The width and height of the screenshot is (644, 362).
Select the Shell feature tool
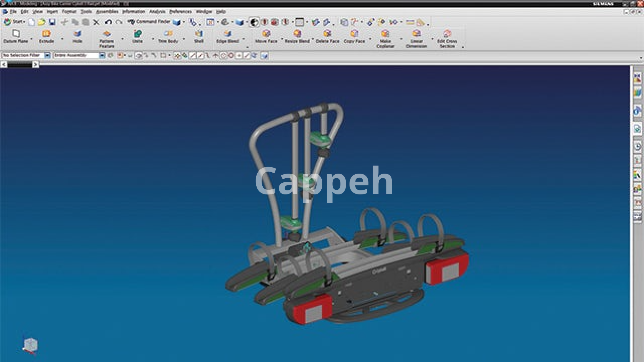click(199, 34)
